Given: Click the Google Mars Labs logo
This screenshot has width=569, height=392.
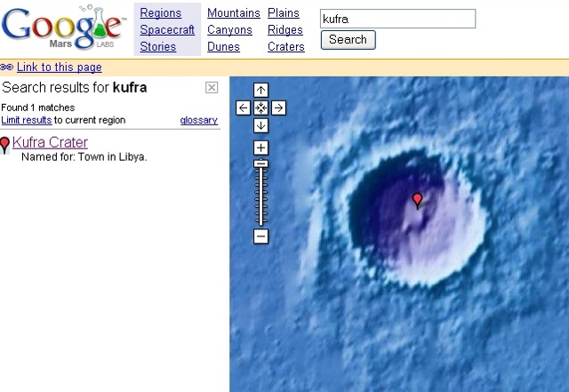Looking at the screenshot, I should tap(63, 28).
